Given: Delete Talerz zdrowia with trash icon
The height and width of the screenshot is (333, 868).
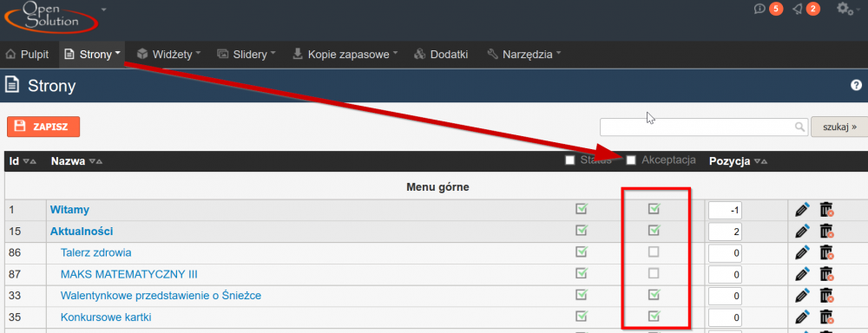Looking at the screenshot, I should (x=826, y=253).
